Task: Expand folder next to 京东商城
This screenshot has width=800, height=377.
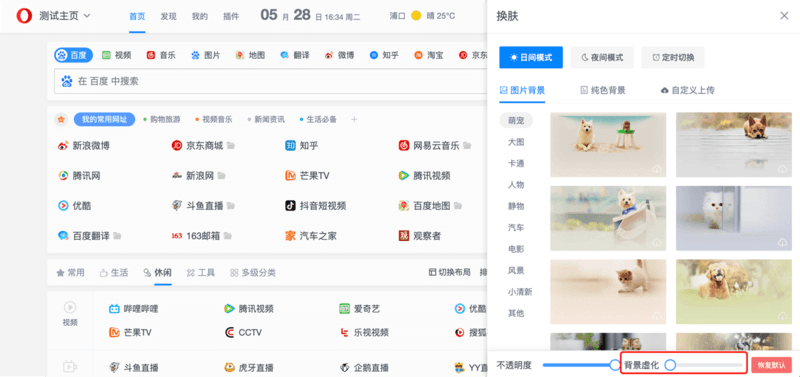Action: (231, 146)
